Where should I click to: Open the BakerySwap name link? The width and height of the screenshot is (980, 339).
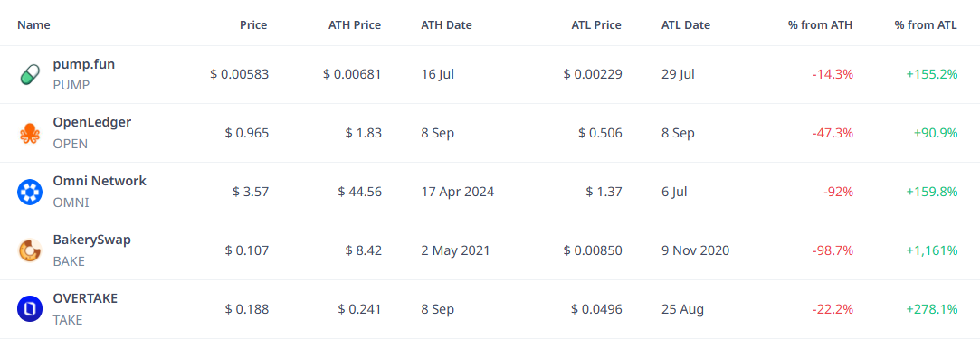[x=92, y=240]
